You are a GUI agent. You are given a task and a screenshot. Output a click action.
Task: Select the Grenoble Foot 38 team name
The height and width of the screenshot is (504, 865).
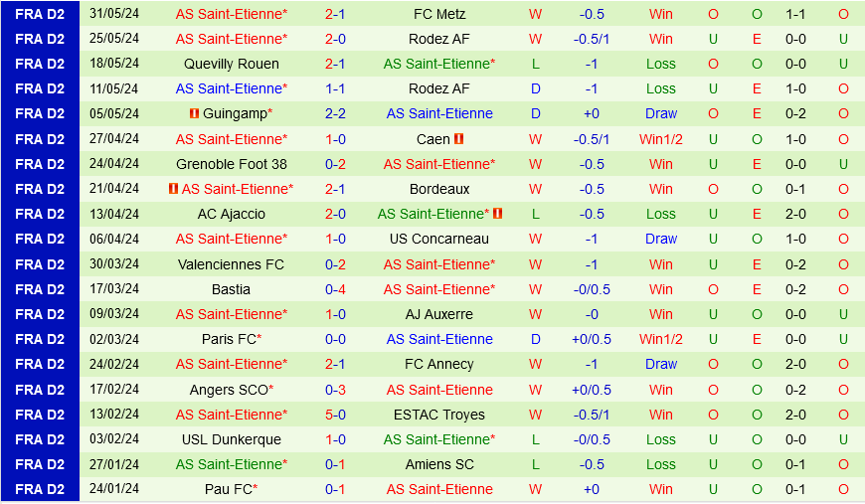click(x=231, y=164)
